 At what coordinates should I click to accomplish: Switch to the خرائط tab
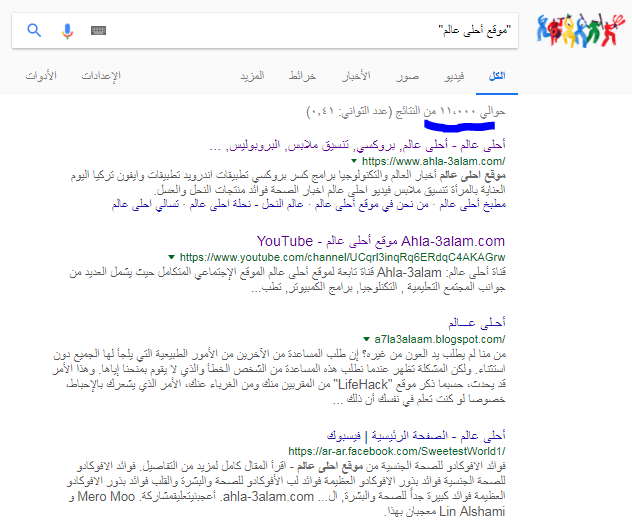(302, 76)
